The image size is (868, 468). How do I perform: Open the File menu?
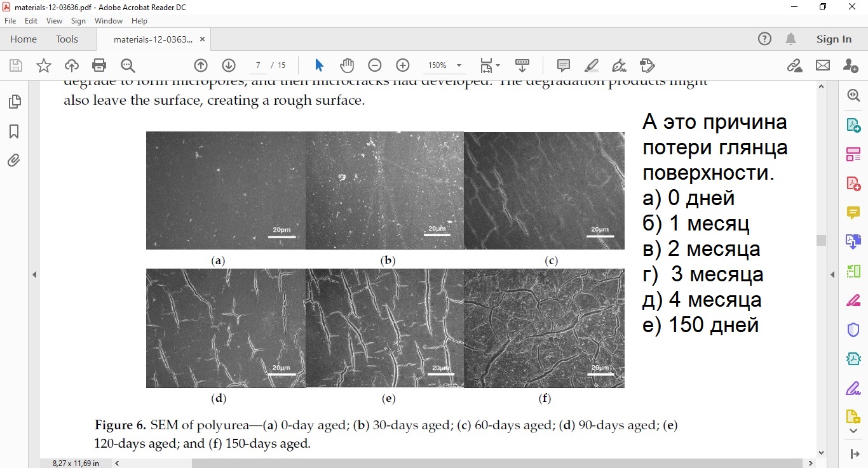pyautogui.click(x=10, y=21)
